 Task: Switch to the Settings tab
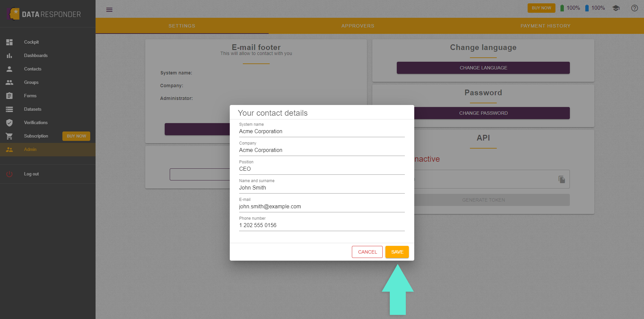click(182, 26)
